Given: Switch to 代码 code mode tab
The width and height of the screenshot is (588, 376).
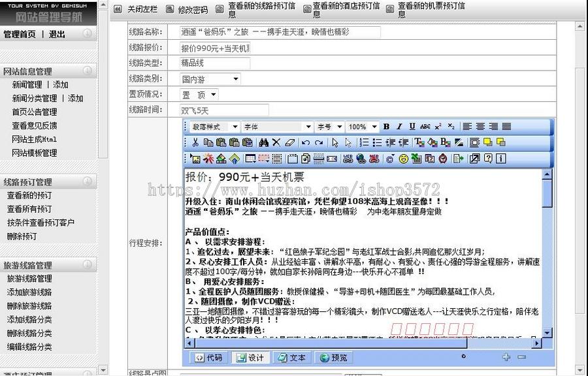Looking at the screenshot, I should [x=209, y=358].
